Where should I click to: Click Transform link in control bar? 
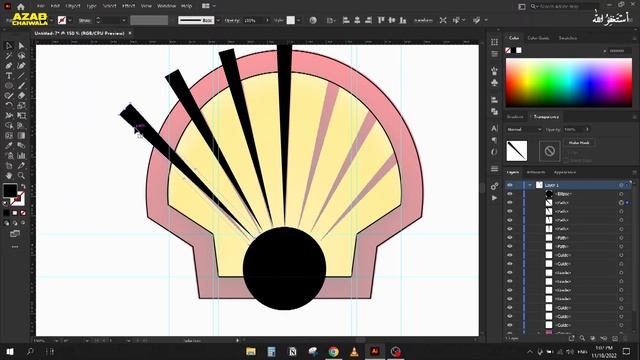pyautogui.click(x=423, y=20)
